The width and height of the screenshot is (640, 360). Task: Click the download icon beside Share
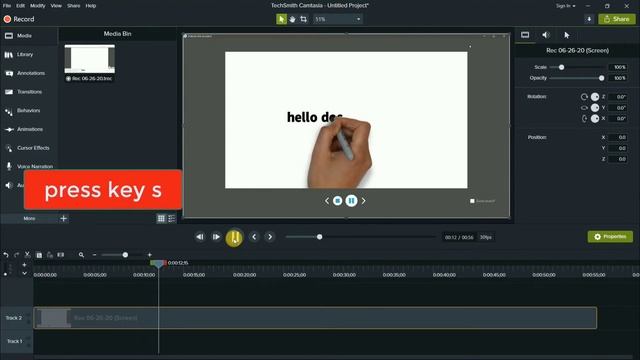[589, 19]
